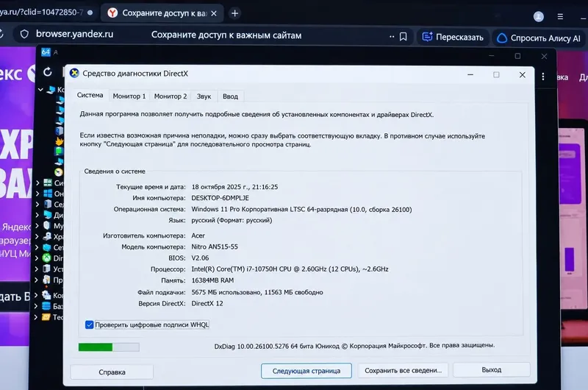Click the Пересказать button in browser toolbar
The height and width of the screenshot is (390, 588).
click(x=453, y=38)
